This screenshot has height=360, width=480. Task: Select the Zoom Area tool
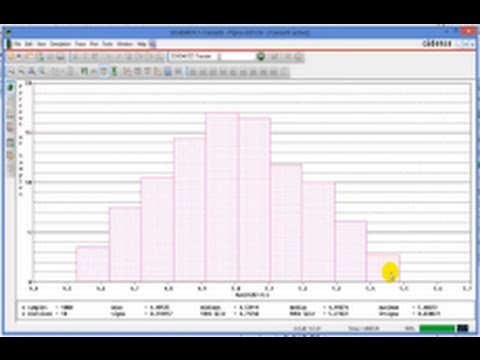pyautogui.click(x=32, y=71)
